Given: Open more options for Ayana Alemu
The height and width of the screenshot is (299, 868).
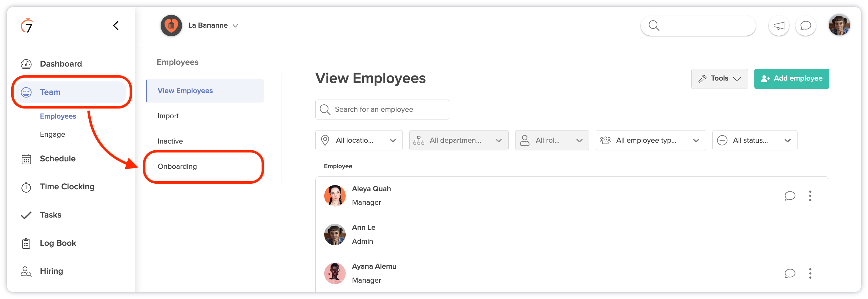Looking at the screenshot, I should [810, 273].
